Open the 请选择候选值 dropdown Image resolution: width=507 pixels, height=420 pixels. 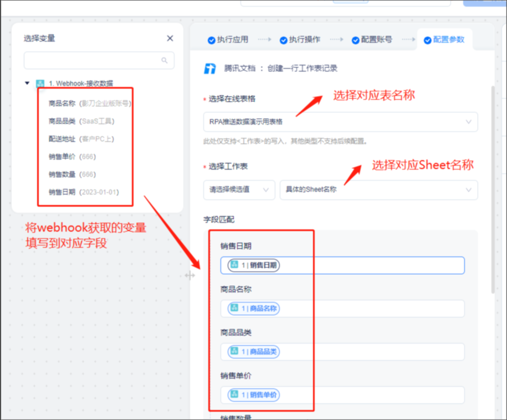click(x=239, y=190)
